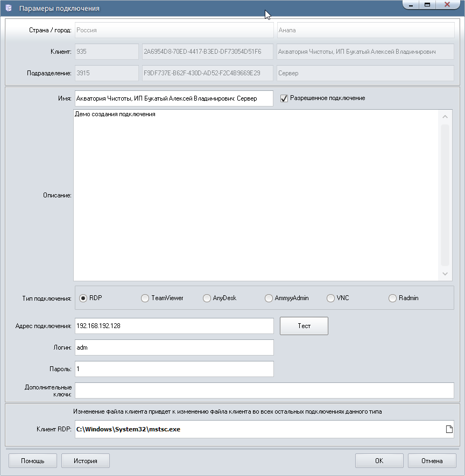The height and width of the screenshot is (476, 465).
Task: Open the История button
Action: point(86,461)
